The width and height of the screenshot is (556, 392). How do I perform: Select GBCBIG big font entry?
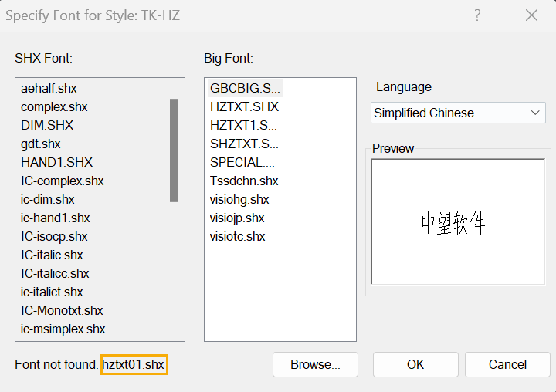pyautogui.click(x=245, y=88)
